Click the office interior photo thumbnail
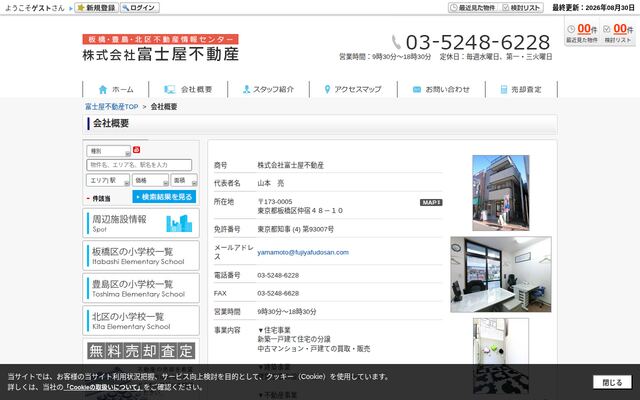 coord(501,274)
